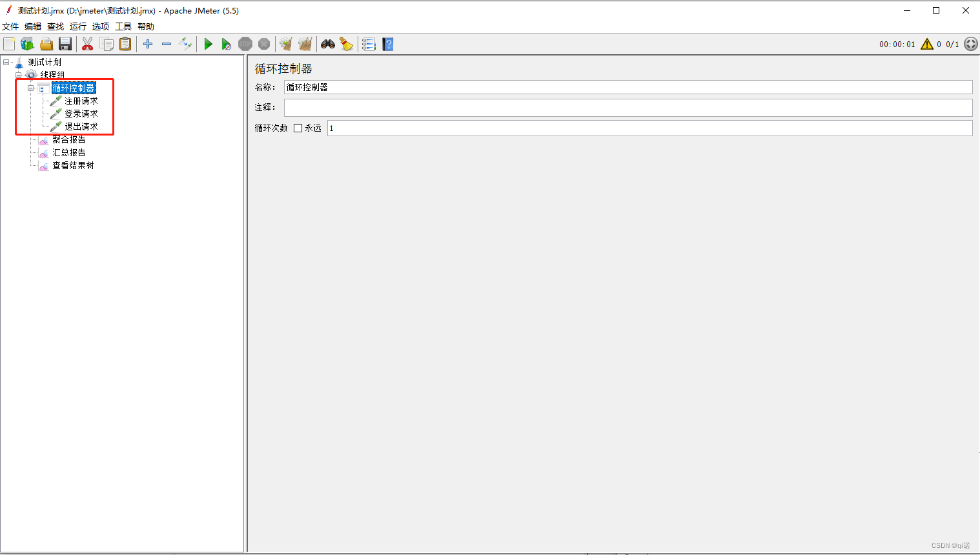Click the Collapse All minus icon
The height and width of the screenshot is (555, 980).
[x=167, y=44]
